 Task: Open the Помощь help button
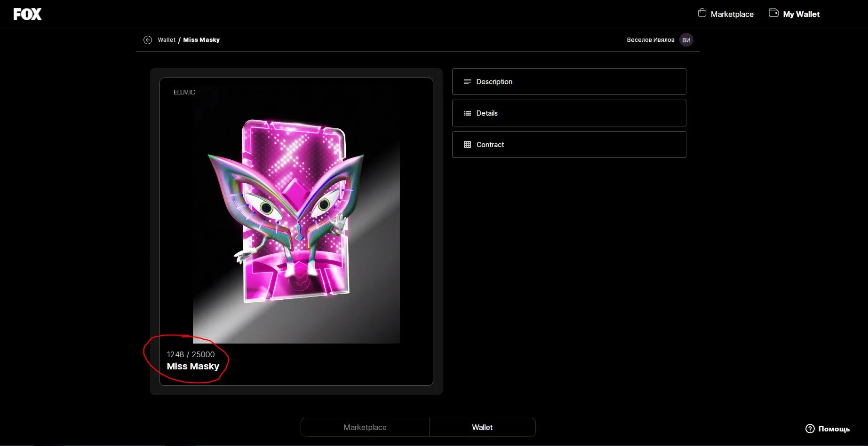[x=828, y=429]
